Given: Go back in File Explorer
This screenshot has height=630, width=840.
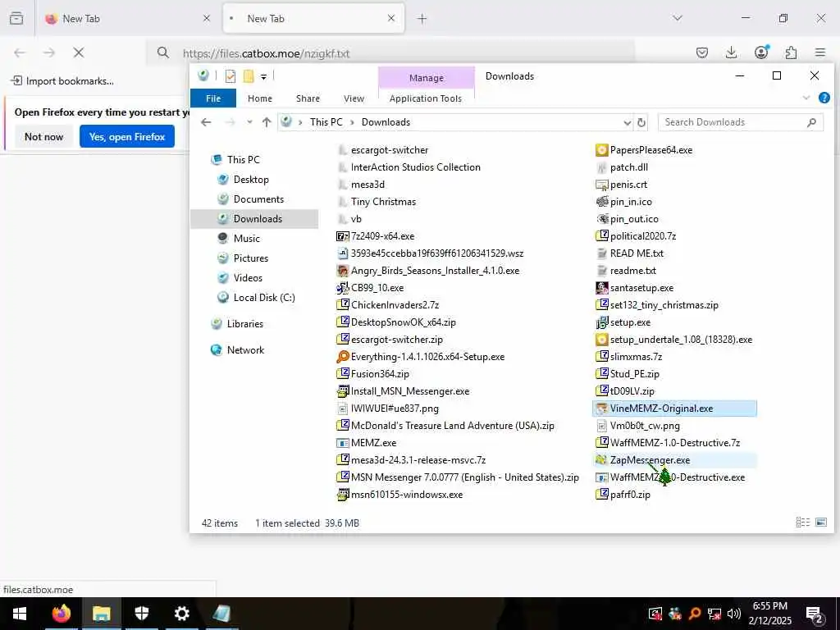Looking at the screenshot, I should pyautogui.click(x=206, y=122).
